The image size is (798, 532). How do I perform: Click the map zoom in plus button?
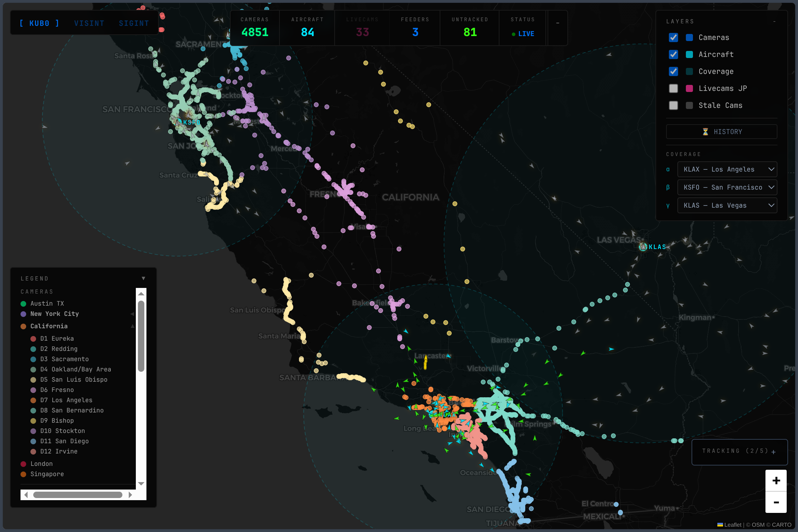[776, 481]
